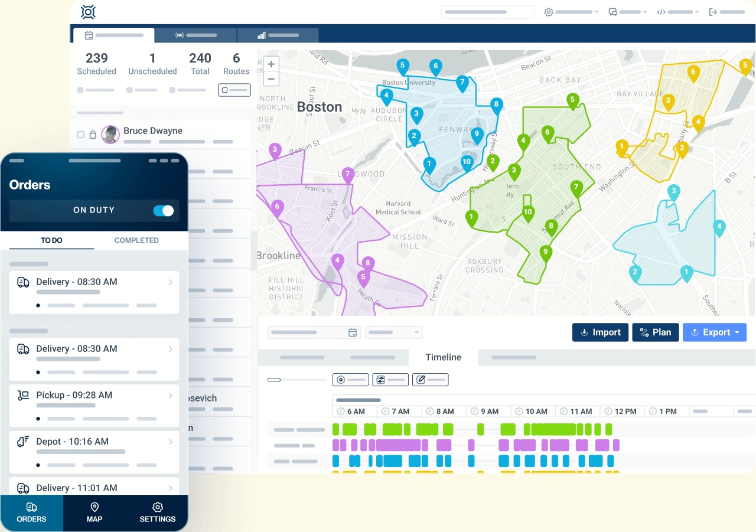Click the Plan button
Viewport: 756px width, 532px height.
(x=656, y=332)
